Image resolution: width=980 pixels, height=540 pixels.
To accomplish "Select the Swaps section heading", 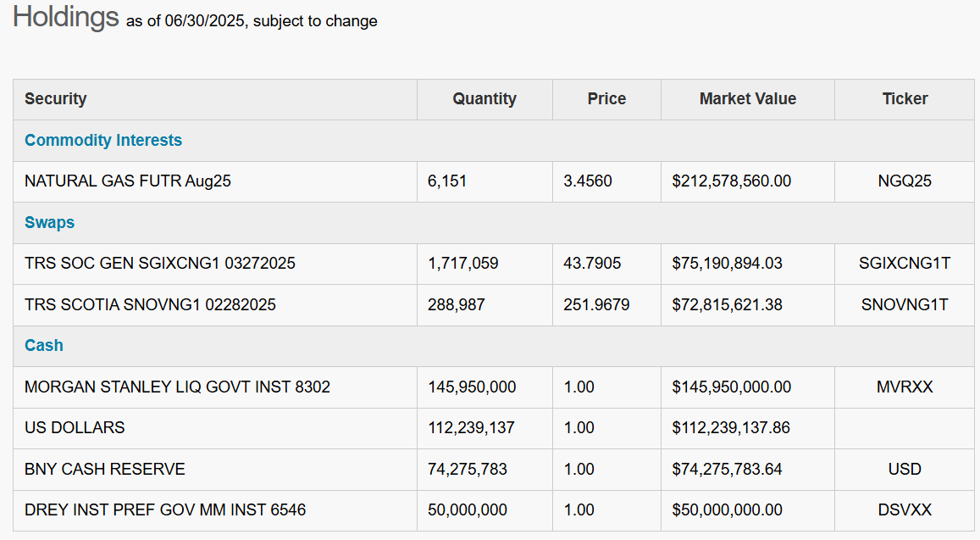I will [x=50, y=223].
